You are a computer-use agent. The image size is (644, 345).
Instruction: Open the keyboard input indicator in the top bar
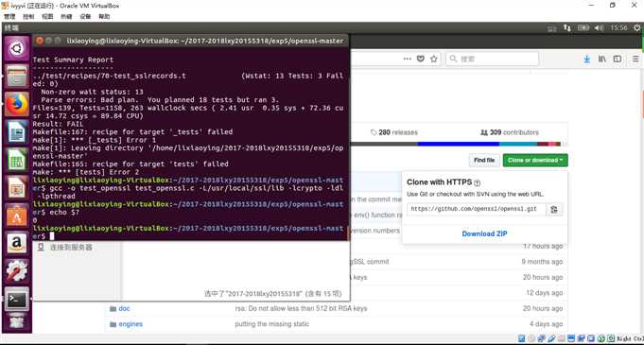tap(551, 28)
